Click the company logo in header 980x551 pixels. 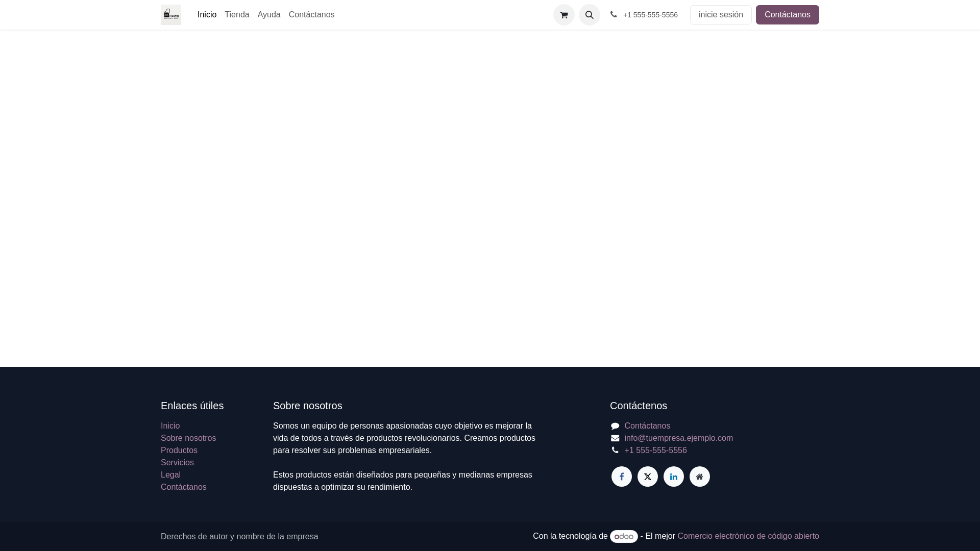171,15
